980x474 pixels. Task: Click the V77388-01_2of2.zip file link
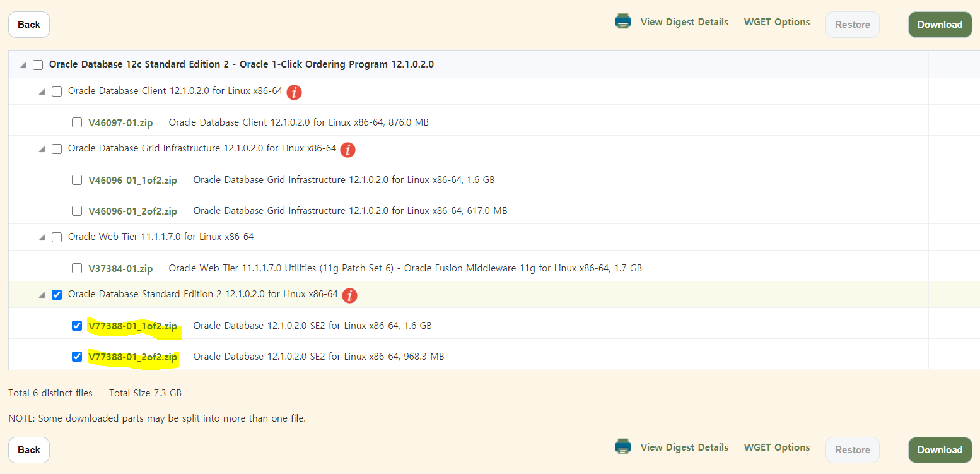(132, 357)
